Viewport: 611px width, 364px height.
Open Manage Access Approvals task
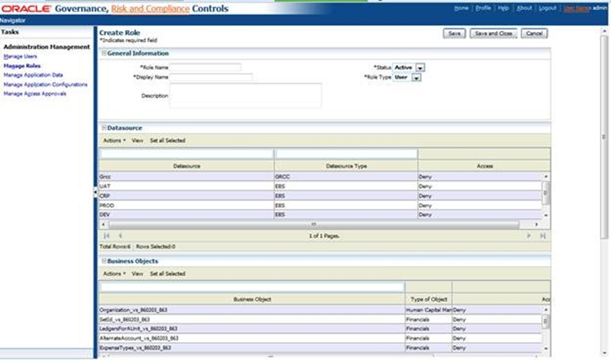(x=34, y=94)
